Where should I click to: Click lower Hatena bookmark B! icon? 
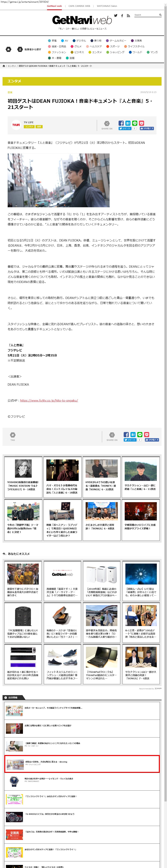coord(133,434)
